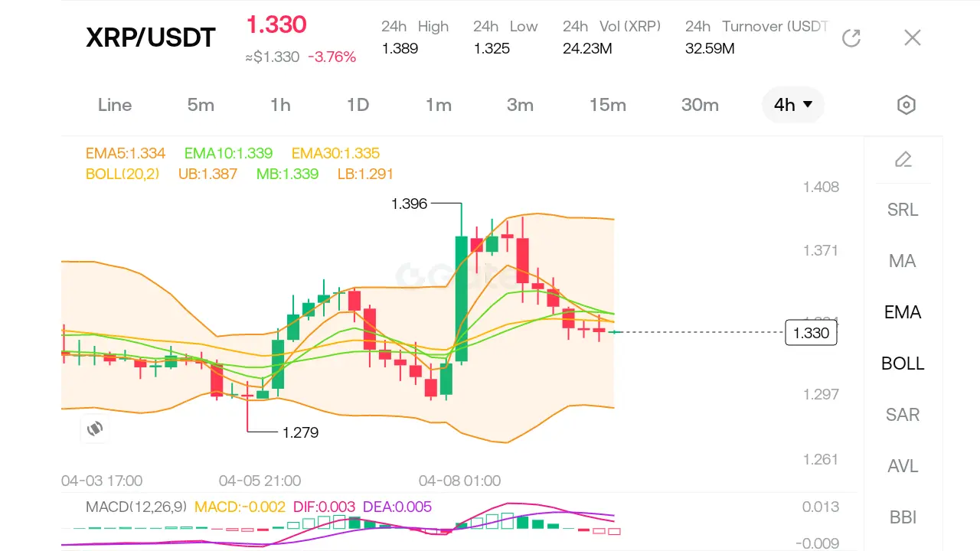Screen dimensions: 980x551
Task: Click the 1.297 price axis label
Action: pos(821,394)
